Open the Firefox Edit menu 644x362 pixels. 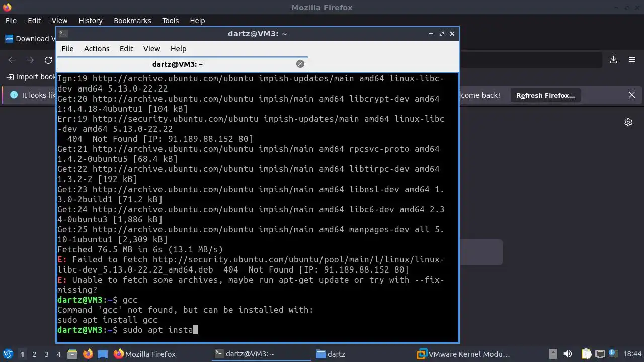click(34, 21)
